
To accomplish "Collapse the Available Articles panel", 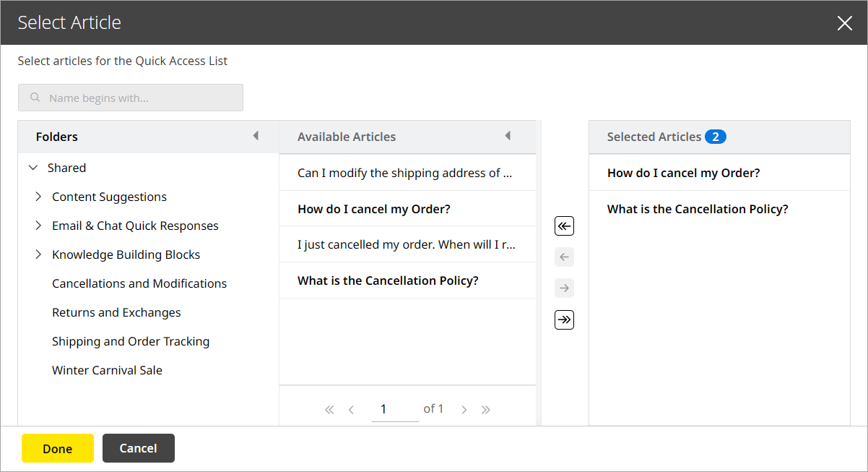I will [x=508, y=136].
